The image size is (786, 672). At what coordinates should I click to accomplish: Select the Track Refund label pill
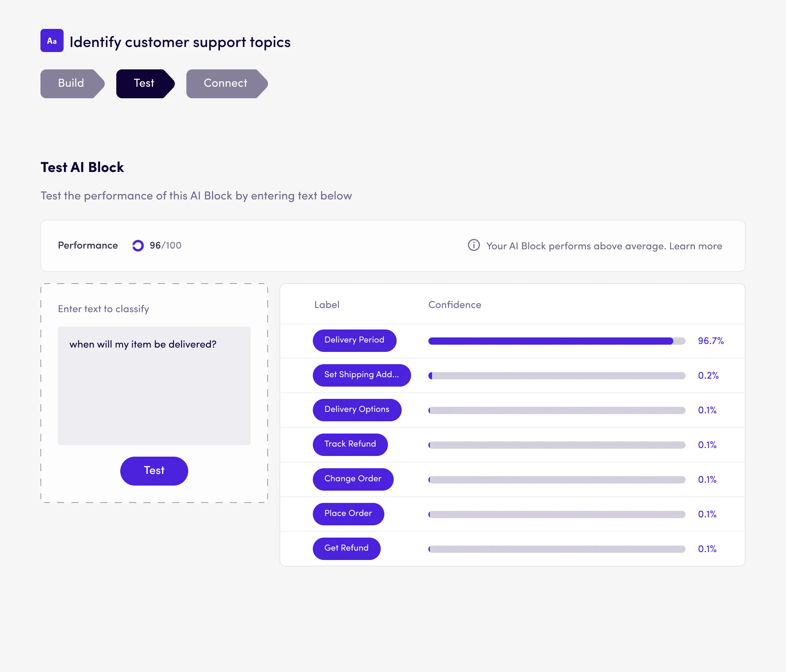point(350,444)
